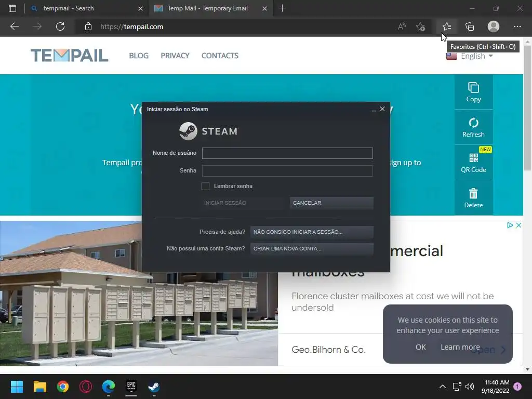Minimize the Steam login dialog
The image size is (532, 399).
click(x=374, y=109)
